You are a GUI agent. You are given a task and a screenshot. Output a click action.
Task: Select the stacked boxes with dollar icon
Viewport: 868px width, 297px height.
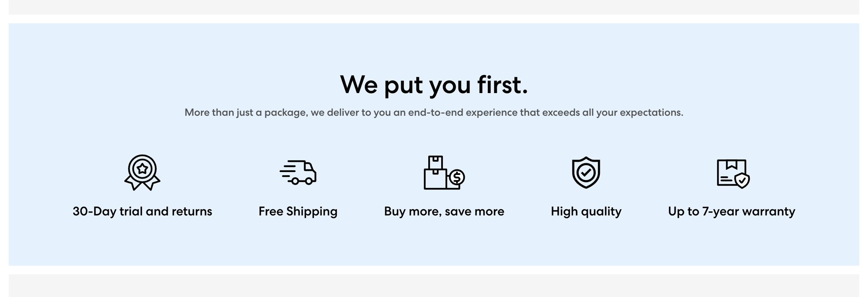pos(444,172)
